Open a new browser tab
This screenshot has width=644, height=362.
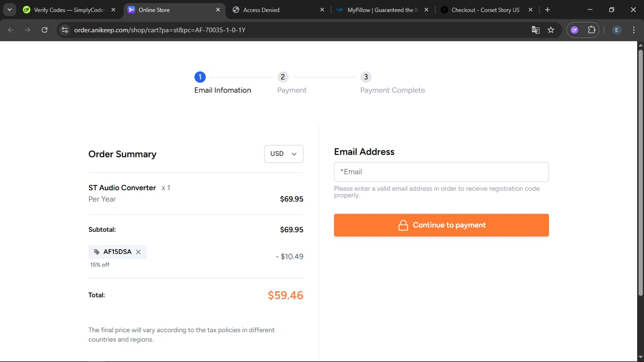pos(547,10)
